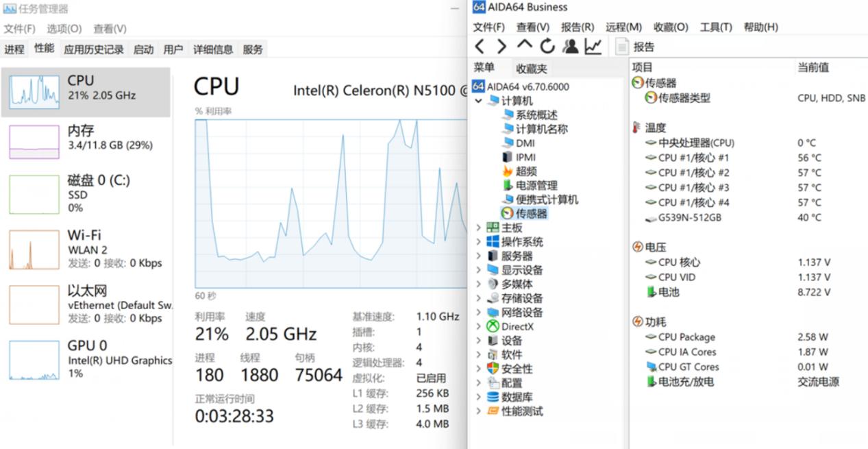Select the DMI tree item

coord(518,143)
